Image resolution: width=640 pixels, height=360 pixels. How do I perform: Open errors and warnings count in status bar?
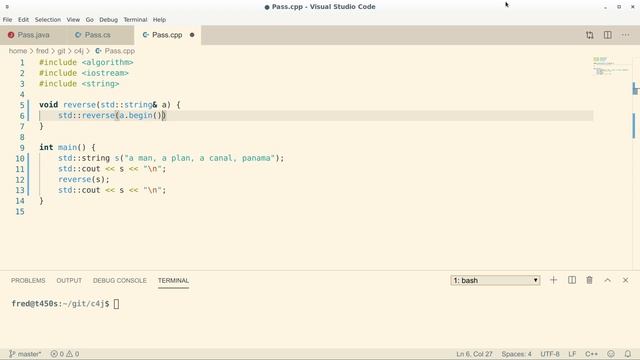coord(64,354)
